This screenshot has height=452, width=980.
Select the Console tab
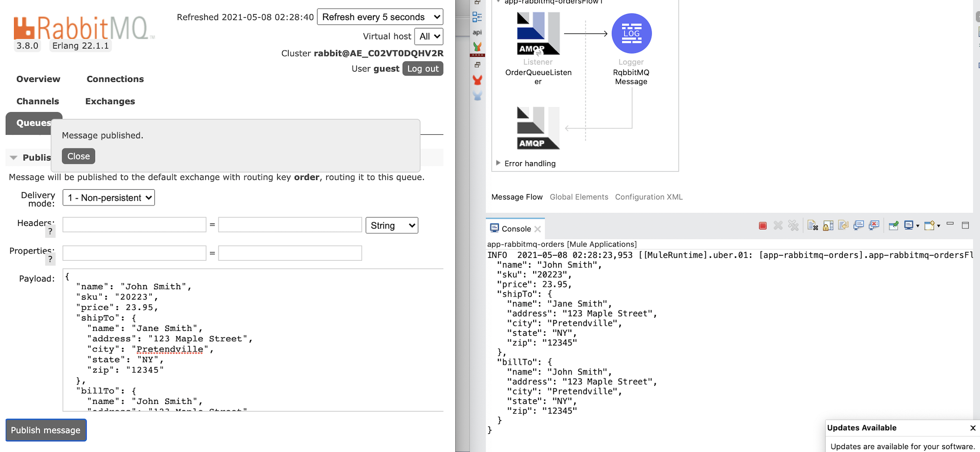tap(515, 228)
